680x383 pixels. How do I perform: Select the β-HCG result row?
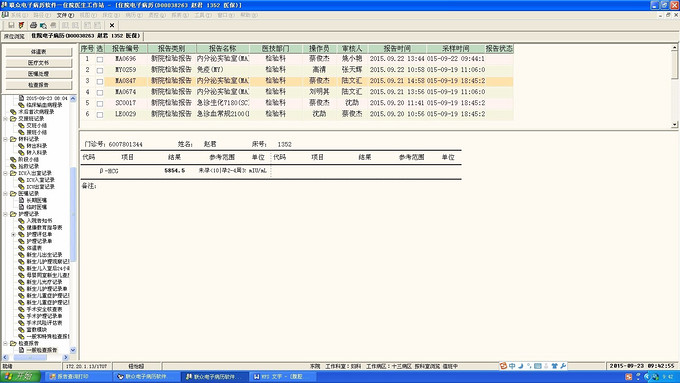coord(271,171)
